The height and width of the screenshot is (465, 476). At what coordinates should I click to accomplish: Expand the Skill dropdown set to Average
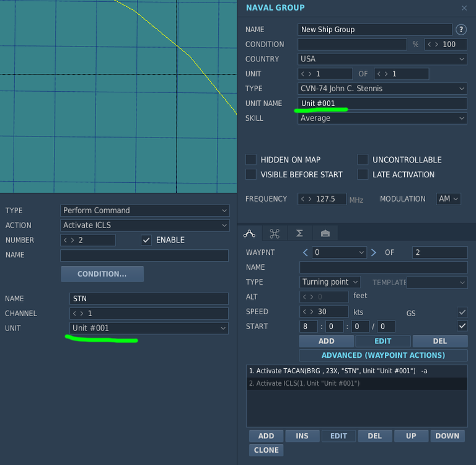[x=382, y=118]
